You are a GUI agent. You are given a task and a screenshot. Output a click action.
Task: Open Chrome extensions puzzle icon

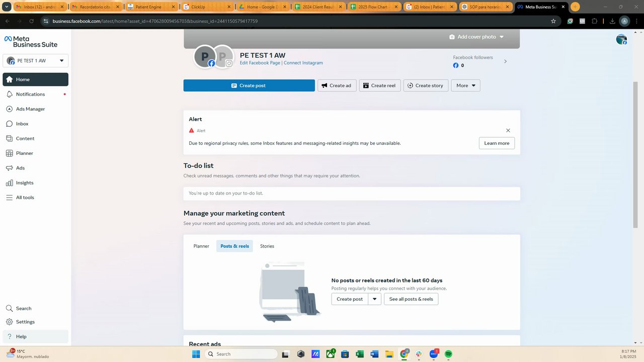pyautogui.click(x=594, y=21)
